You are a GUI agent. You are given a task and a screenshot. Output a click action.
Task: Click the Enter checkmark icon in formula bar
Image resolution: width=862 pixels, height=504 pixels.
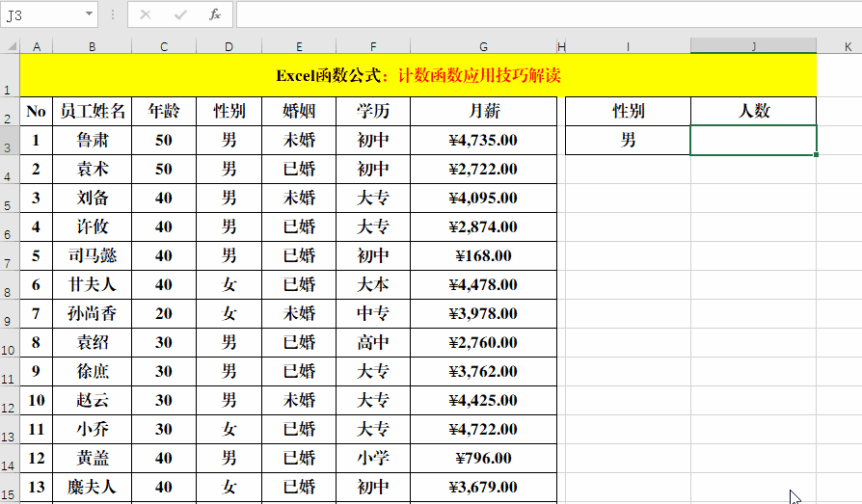[180, 15]
